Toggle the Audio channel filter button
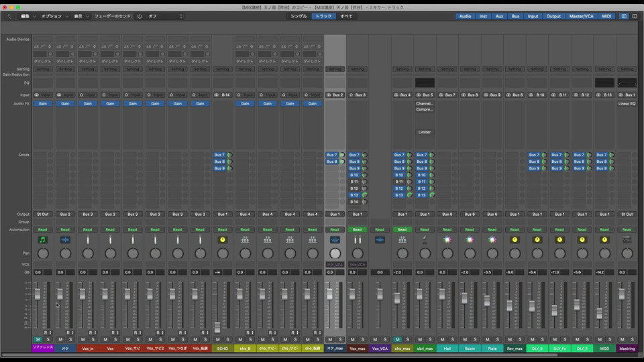Image resolution: width=644 pixels, height=362 pixels. point(465,16)
